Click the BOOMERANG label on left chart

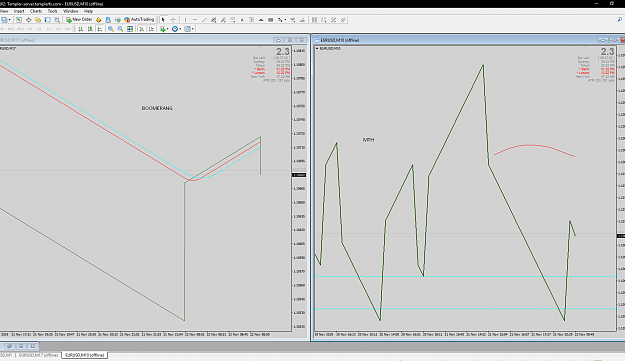click(x=157, y=108)
